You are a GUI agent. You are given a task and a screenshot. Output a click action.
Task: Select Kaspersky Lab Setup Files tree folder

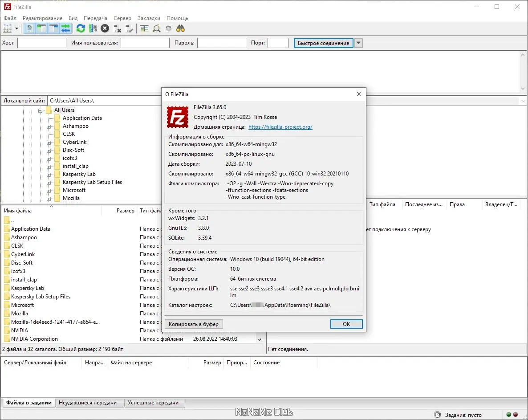click(x=92, y=182)
